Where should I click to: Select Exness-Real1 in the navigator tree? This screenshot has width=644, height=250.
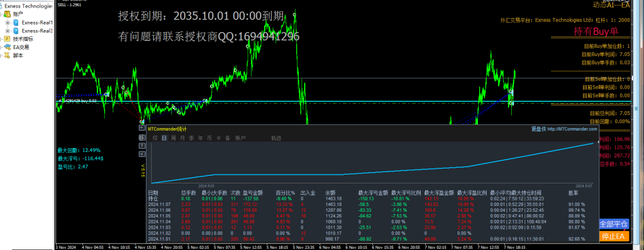click(x=37, y=22)
